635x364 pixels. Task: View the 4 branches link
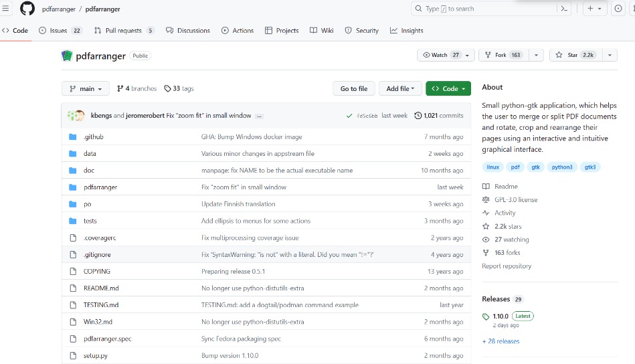(x=137, y=89)
